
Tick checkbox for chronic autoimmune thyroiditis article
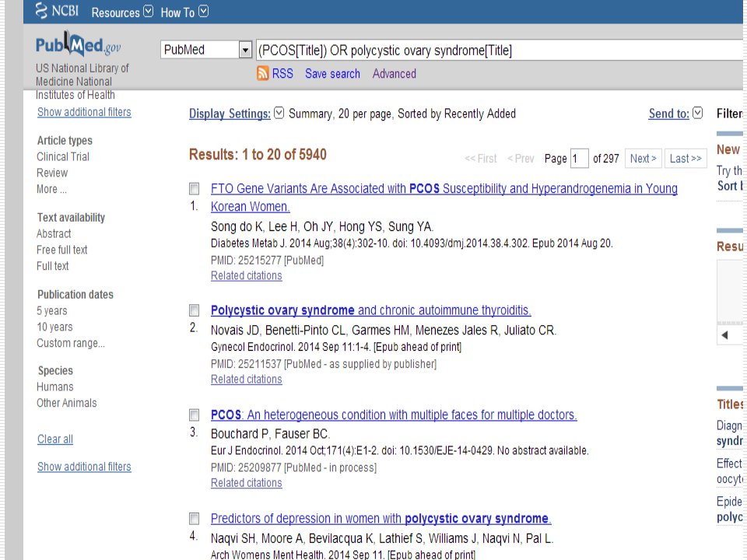(x=195, y=311)
